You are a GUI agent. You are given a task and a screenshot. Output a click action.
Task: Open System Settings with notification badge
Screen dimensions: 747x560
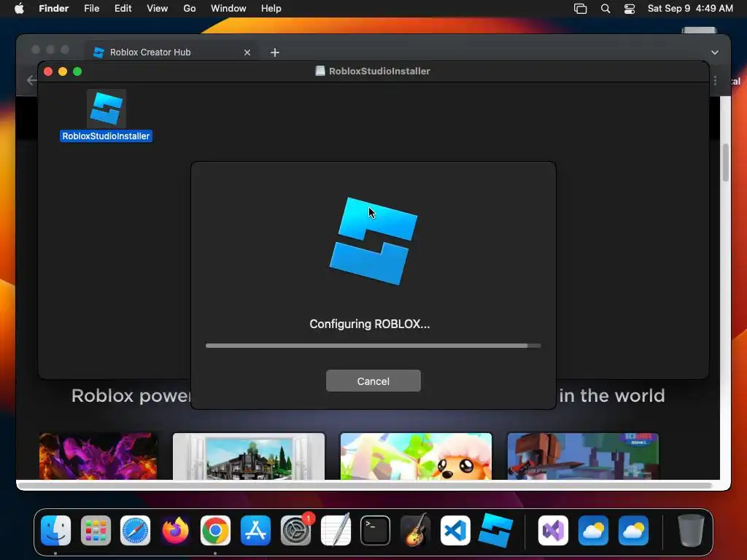coord(296,530)
